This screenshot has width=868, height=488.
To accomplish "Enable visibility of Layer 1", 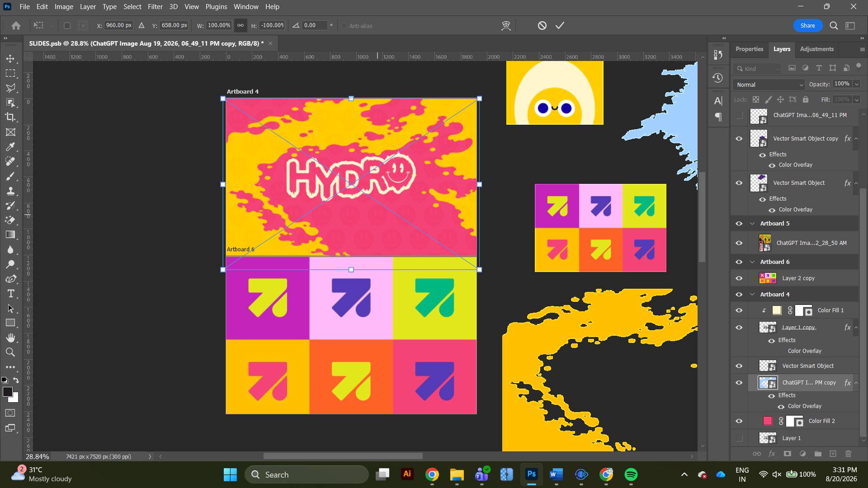I will [739, 438].
